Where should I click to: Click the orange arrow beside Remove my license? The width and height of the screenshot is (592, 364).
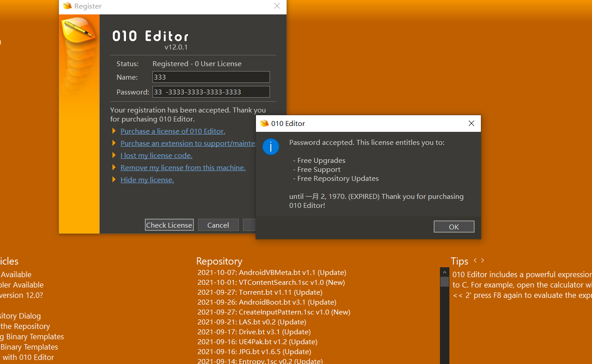click(114, 168)
